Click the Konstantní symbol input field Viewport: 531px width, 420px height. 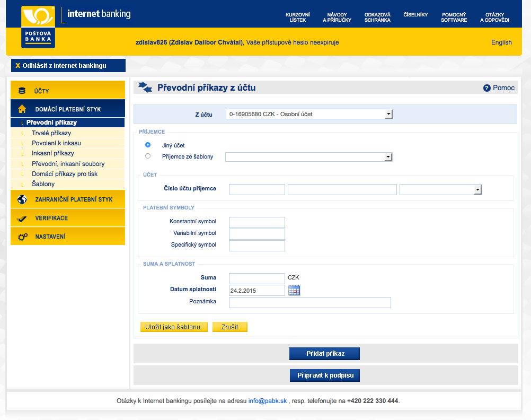[x=256, y=222]
